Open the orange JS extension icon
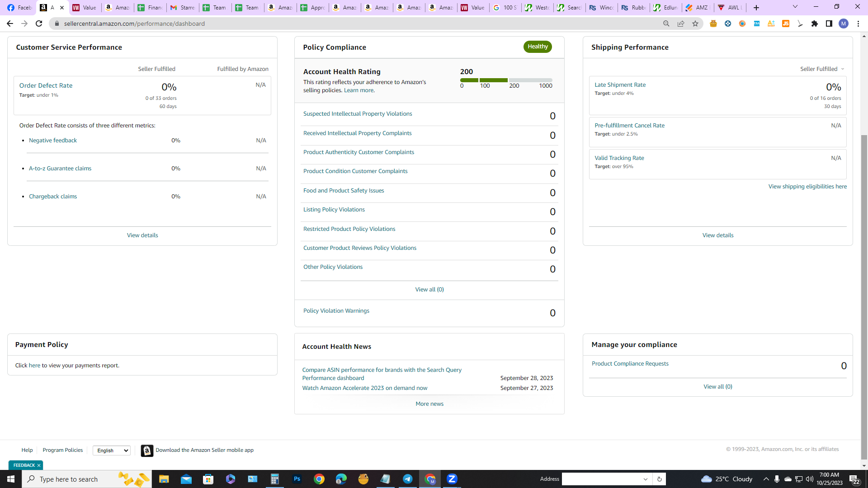 [786, 23]
